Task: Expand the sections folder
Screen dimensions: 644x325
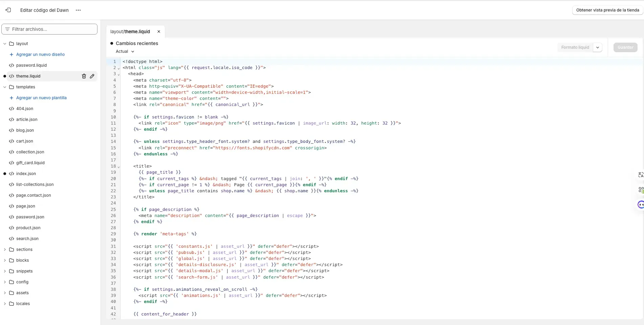Action: [x=5, y=250]
